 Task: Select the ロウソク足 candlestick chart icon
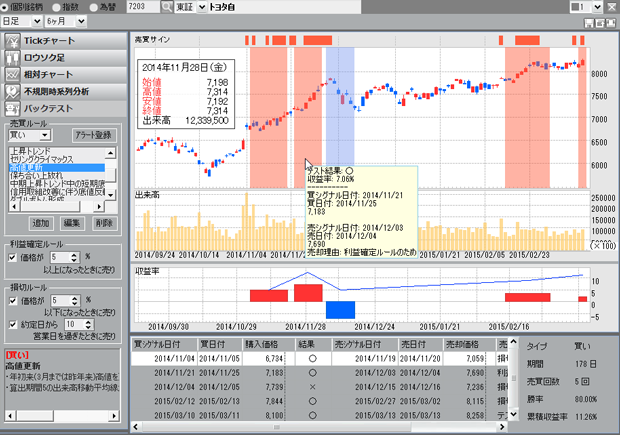12,58
